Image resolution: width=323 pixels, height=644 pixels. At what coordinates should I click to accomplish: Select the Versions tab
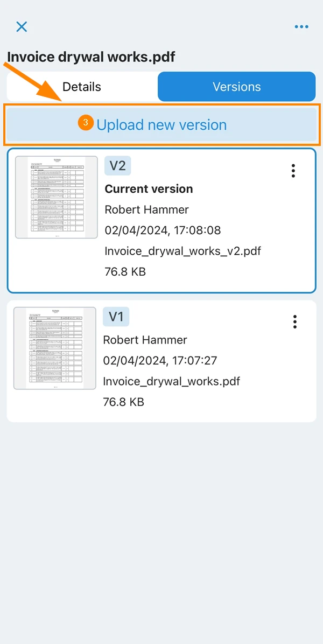(236, 87)
